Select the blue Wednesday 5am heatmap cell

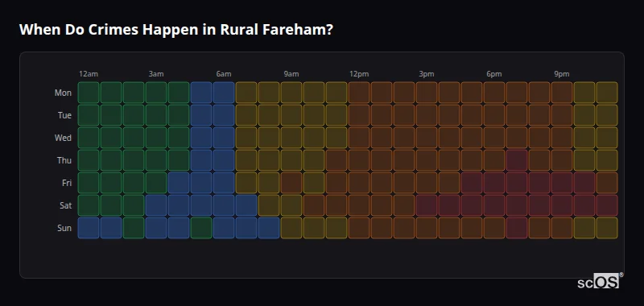click(201, 138)
